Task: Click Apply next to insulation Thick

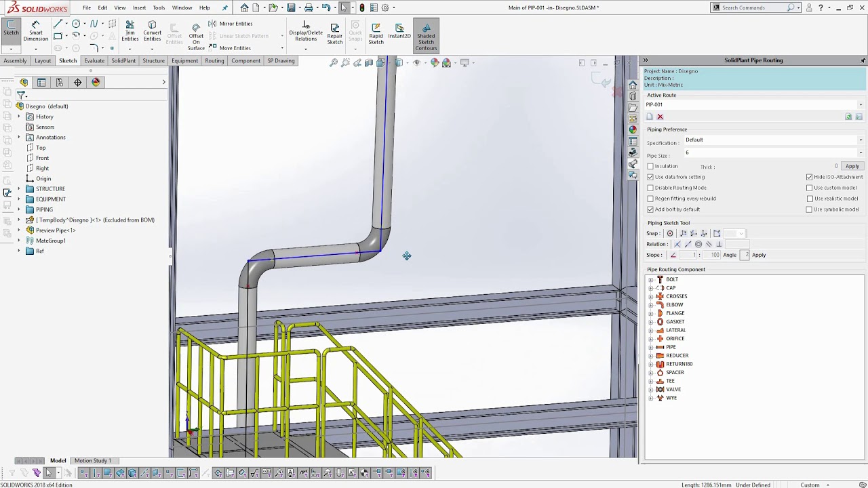Action: point(852,167)
